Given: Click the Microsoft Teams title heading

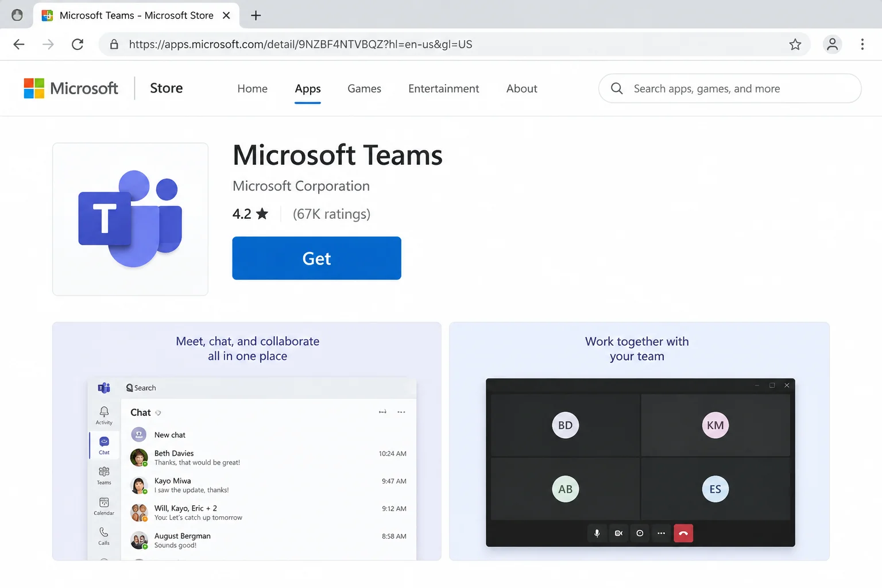Looking at the screenshot, I should coord(338,155).
